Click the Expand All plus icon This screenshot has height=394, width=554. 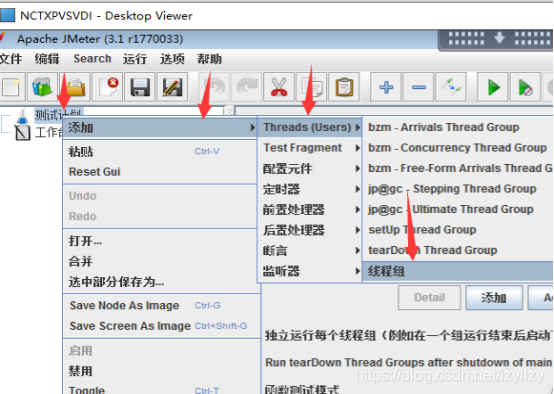point(386,87)
